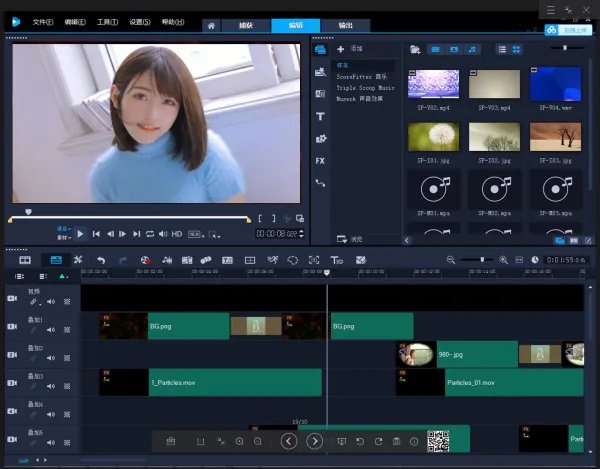
Task: Toggle HD preview mode
Action: click(x=177, y=234)
